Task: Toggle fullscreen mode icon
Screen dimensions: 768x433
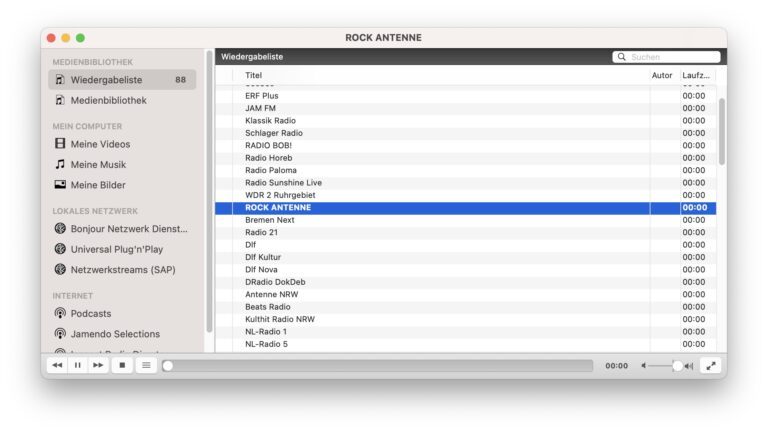Action: 711,365
